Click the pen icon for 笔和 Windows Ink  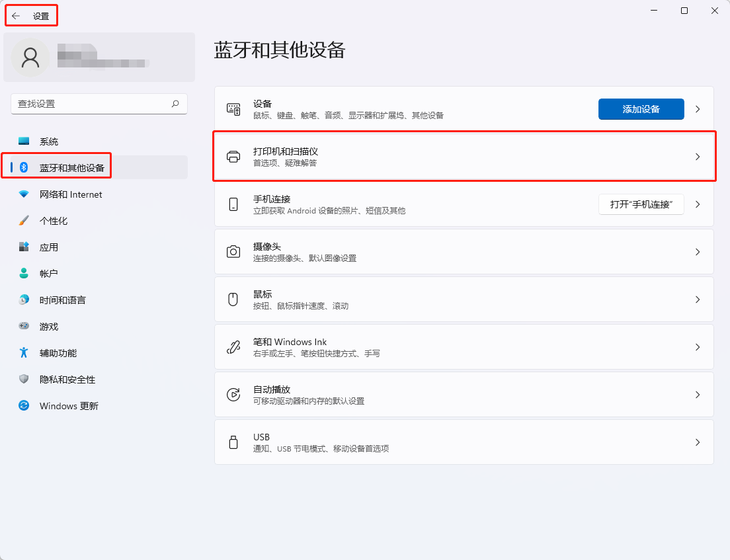click(233, 346)
